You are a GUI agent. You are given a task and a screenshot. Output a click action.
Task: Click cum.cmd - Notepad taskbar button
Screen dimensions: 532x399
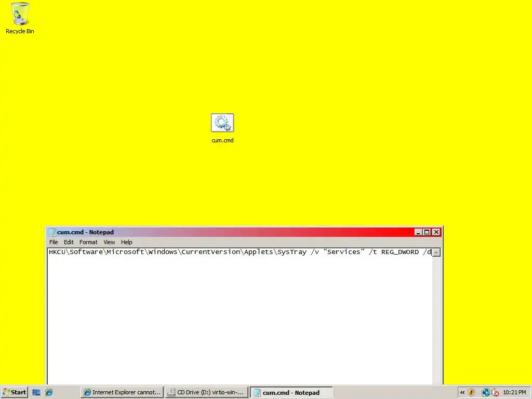tap(291, 392)
